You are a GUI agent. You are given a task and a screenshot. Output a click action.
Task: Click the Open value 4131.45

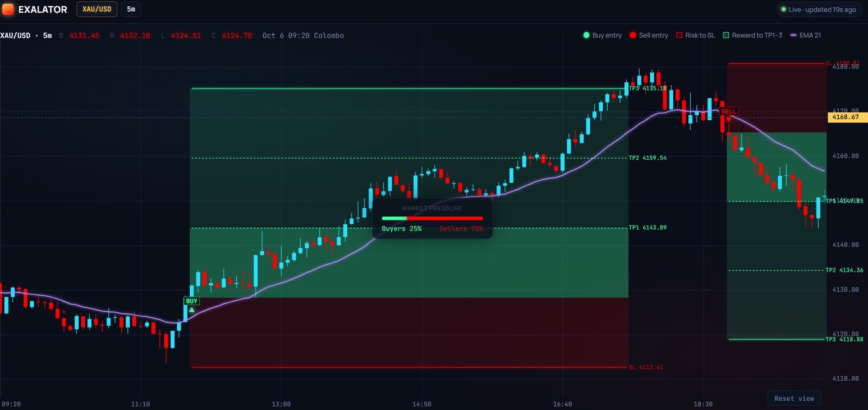point(84,36)
